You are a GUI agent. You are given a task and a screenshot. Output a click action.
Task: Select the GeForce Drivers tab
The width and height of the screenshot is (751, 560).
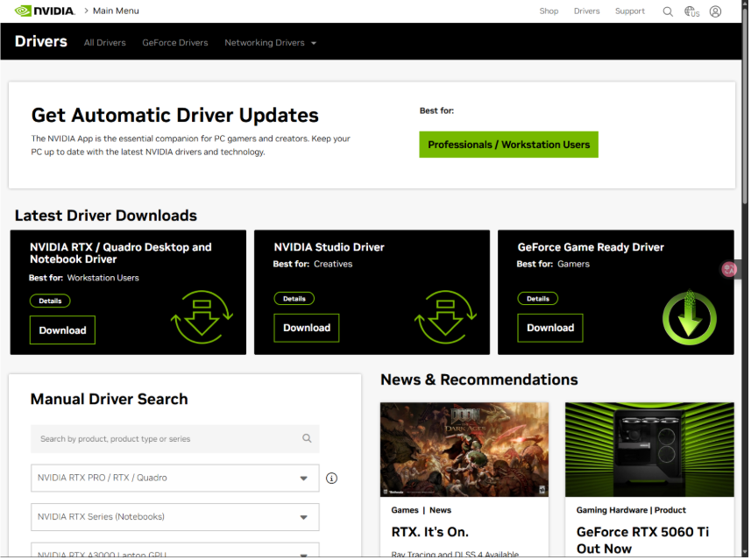point(174,41)
